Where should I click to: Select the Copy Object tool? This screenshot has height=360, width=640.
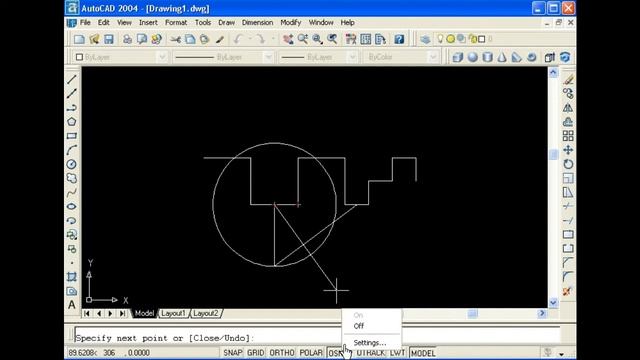pyautogui.click(x=568, y=93)
